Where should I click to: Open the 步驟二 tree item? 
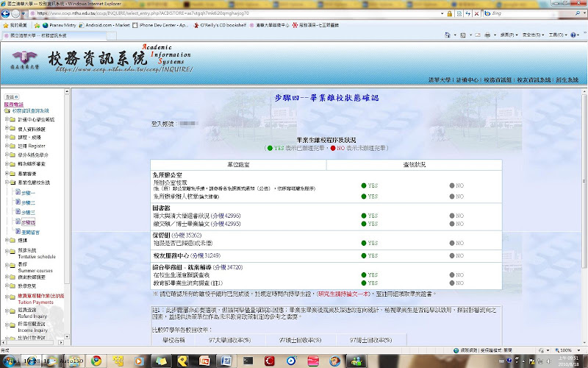28,202
